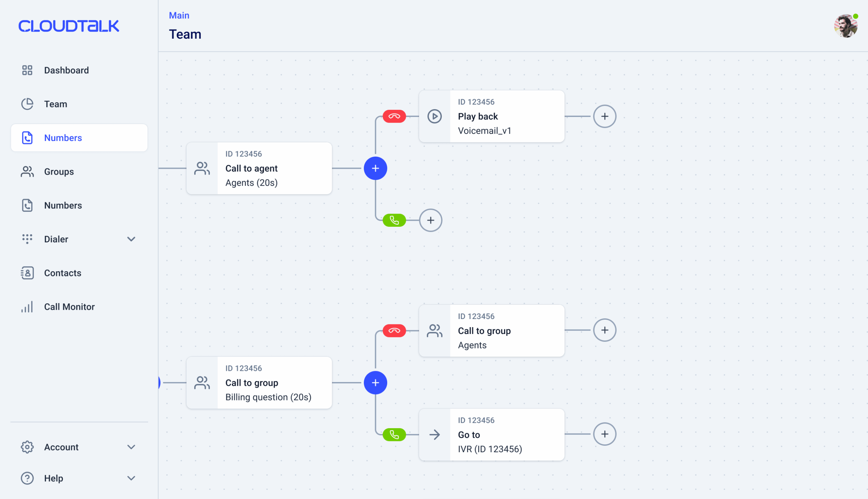868x499 pixels.
Task: Add a step after Play back Voicemail_v1
Action: (605, 116)
